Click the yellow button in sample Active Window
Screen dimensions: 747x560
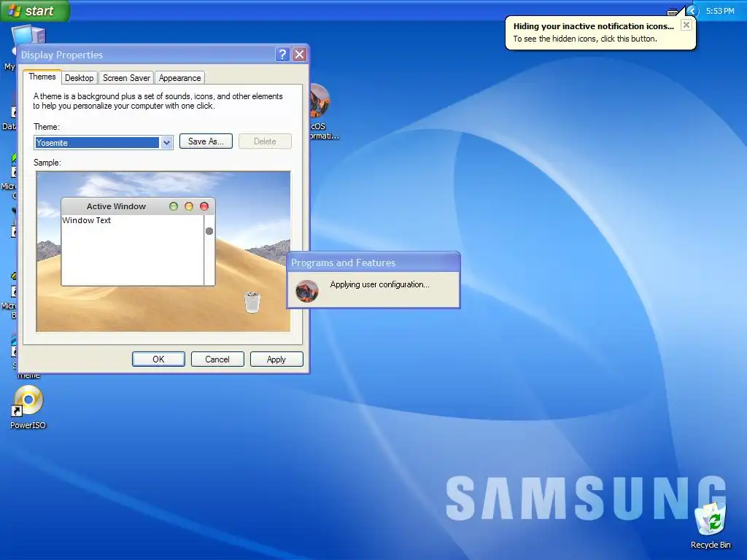click(x=189, y=206)
